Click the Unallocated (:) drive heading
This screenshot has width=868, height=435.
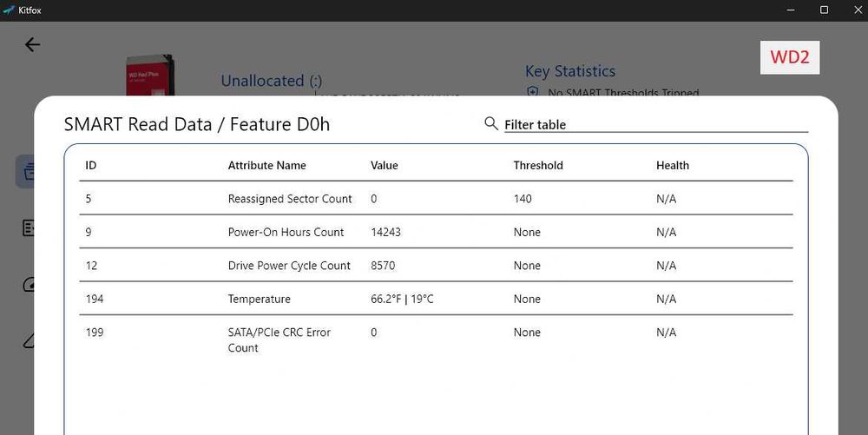click(x=271, y=81)
